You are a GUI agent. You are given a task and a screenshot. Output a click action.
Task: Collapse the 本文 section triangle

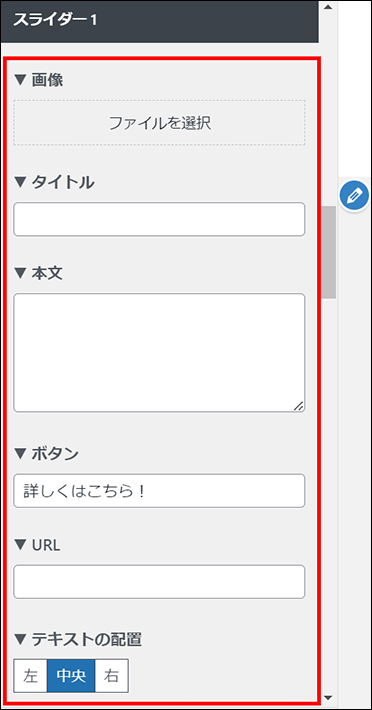tap(21, 273)
